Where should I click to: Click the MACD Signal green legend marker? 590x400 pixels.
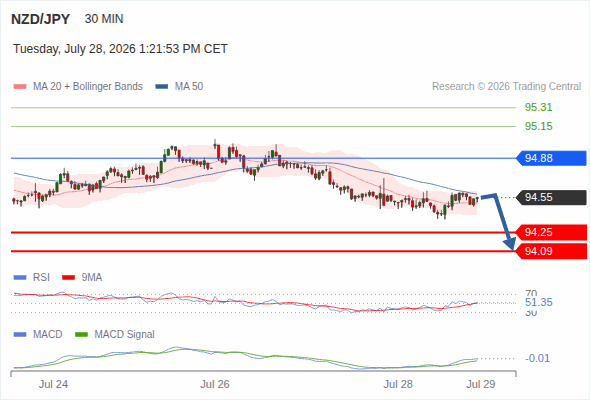tap(81, 335)
